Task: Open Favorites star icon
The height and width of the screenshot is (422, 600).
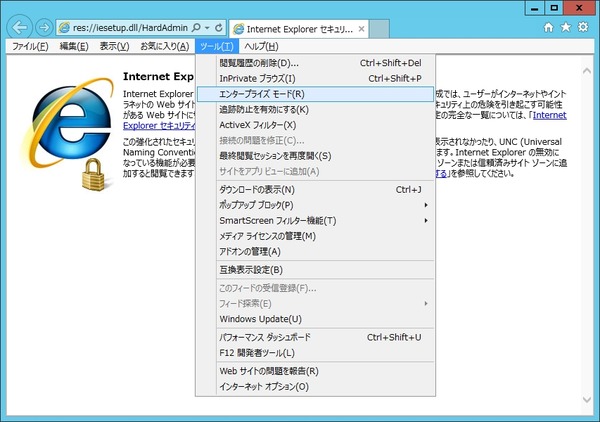Action: point(566,27)
